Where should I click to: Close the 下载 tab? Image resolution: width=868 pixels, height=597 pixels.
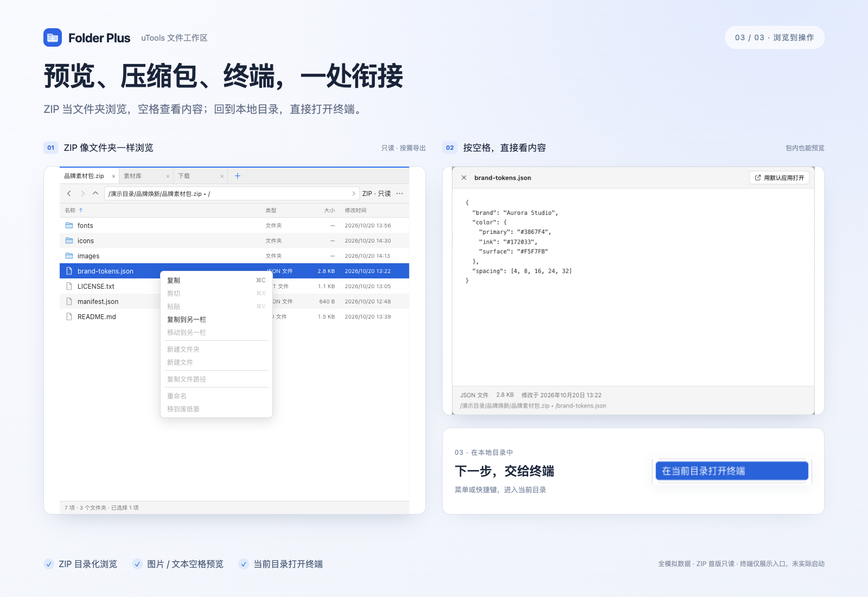(222, 176)
